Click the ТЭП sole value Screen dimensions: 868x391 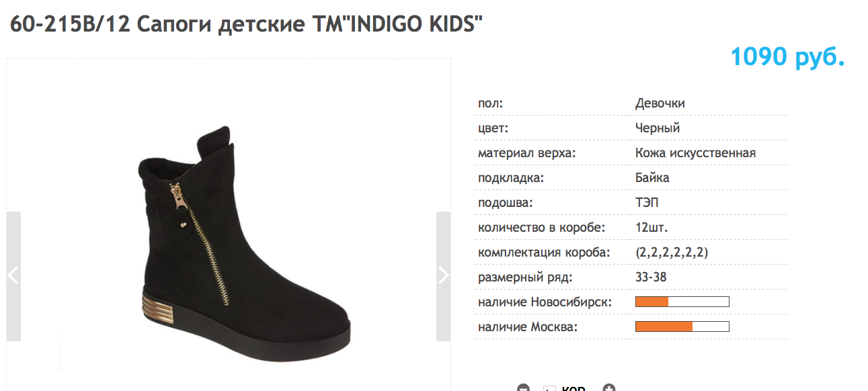tap(648, 202)
